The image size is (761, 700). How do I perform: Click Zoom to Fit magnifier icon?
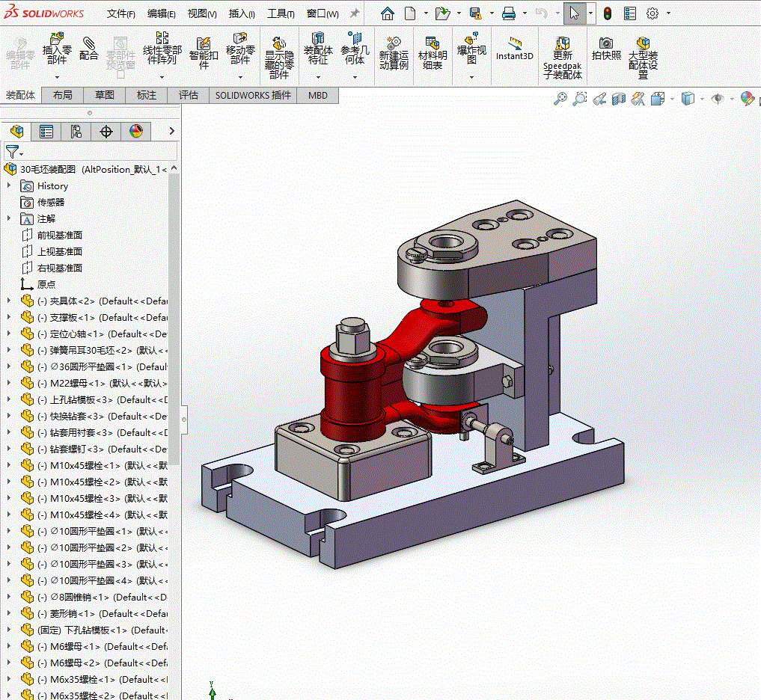(560, 99)
